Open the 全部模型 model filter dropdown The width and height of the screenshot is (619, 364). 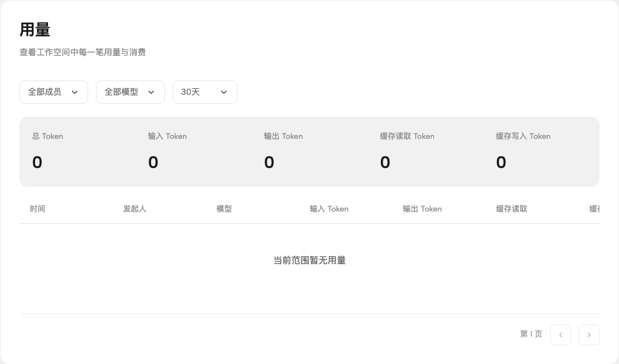130,92
